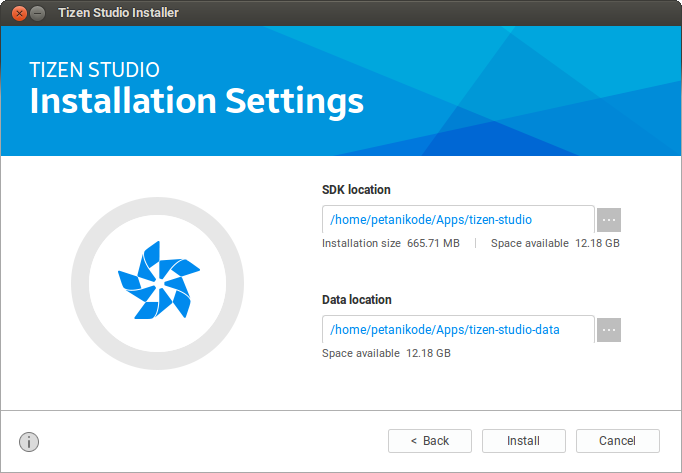The image size is (682, 473).
Task: Cancel the installation
Action: (x=617, y=441)
